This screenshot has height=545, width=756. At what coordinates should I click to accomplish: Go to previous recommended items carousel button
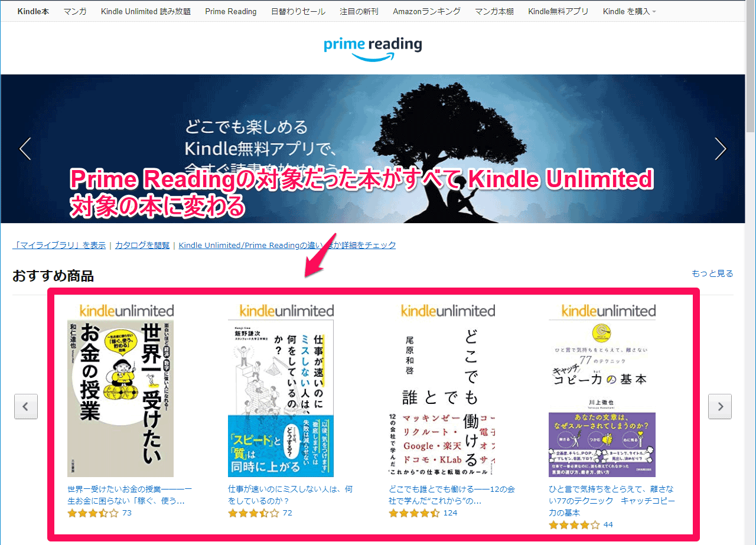[26, 406]
